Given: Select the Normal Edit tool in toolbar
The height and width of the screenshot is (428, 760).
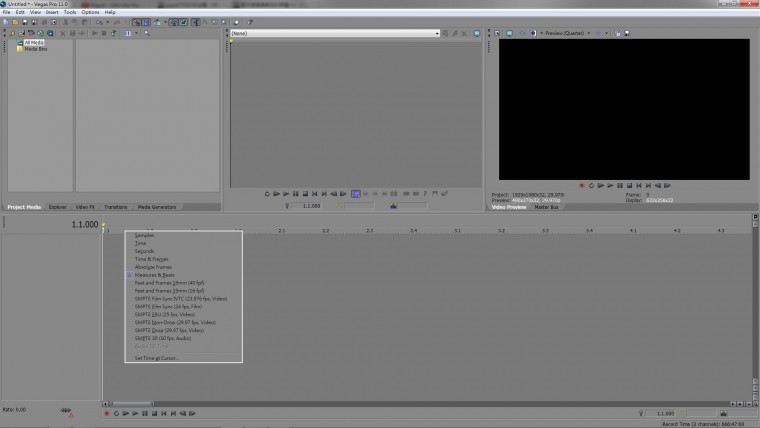Looking at the screenshot, I should [195, 22].
